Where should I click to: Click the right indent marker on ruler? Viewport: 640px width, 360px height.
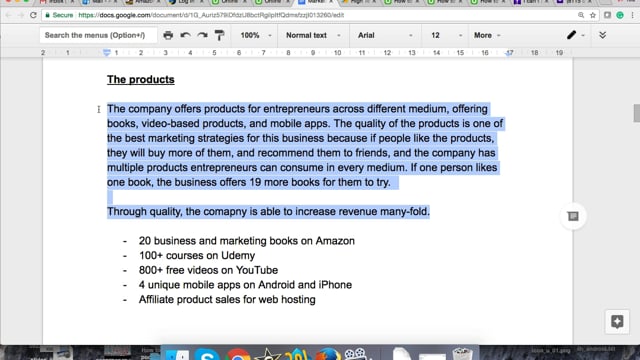pos(509,53)
